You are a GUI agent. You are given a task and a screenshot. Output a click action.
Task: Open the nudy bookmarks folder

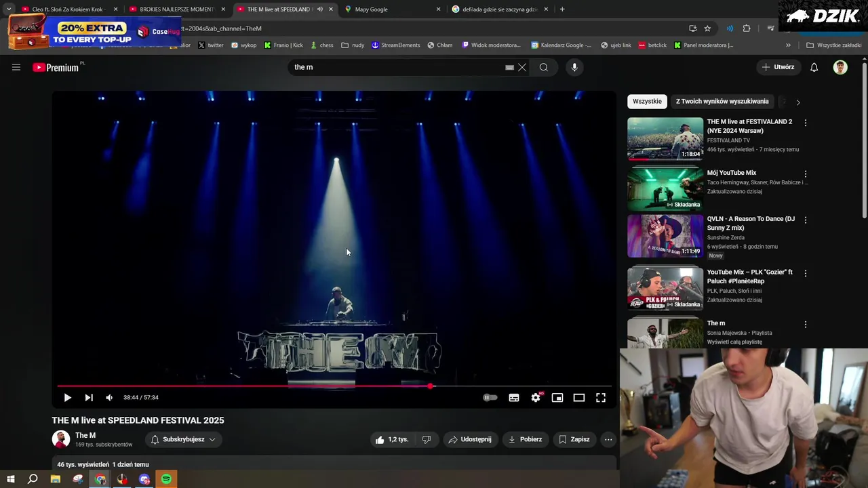pos(353,45)
